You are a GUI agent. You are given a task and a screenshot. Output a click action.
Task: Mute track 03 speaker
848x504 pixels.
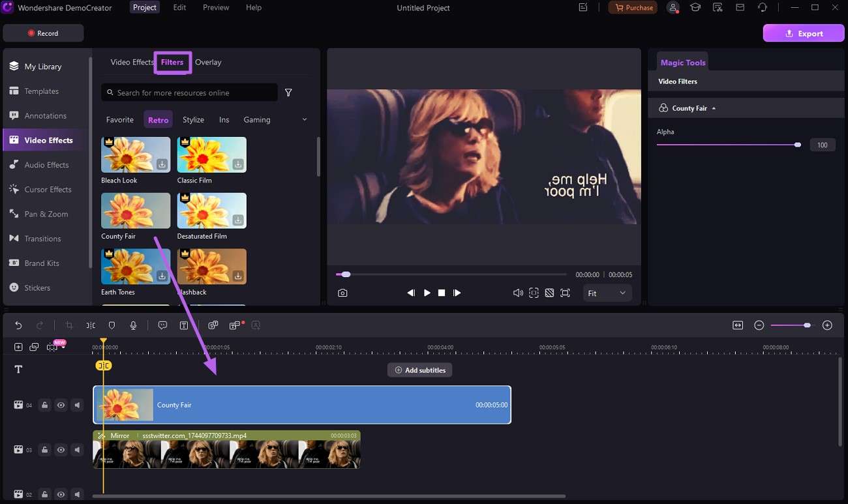pyautogui.click(x=77, y=450)
